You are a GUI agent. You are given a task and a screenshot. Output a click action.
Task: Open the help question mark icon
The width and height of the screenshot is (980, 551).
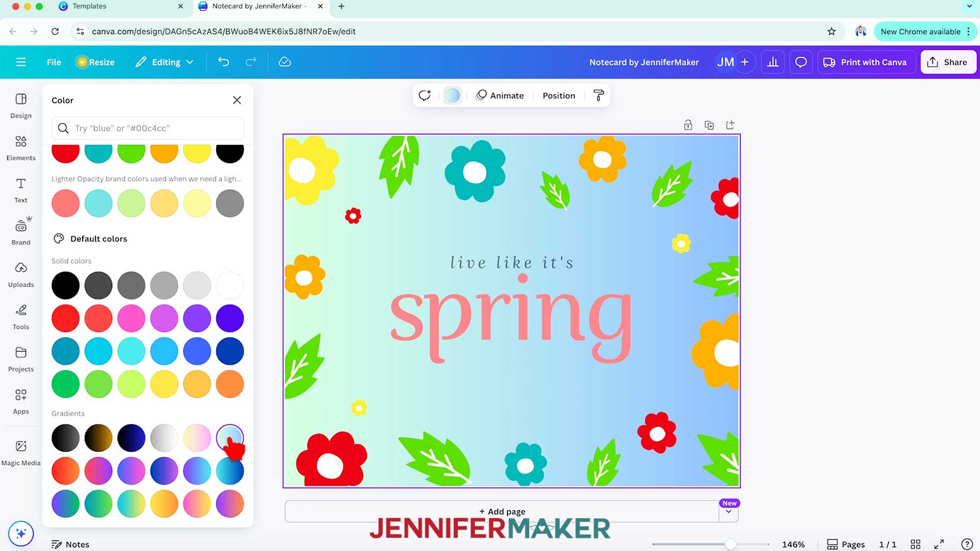[967, 544]
